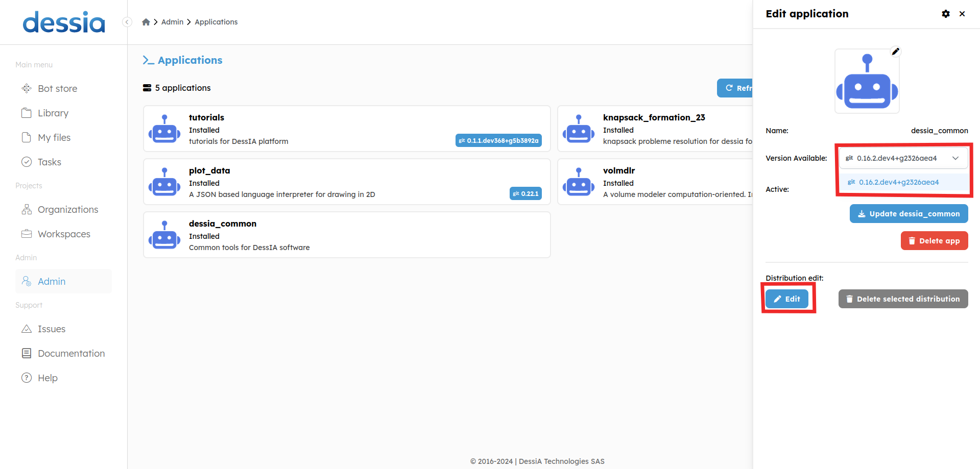
Task: Click Delete selected distribution button
Action: pos(903,299)
